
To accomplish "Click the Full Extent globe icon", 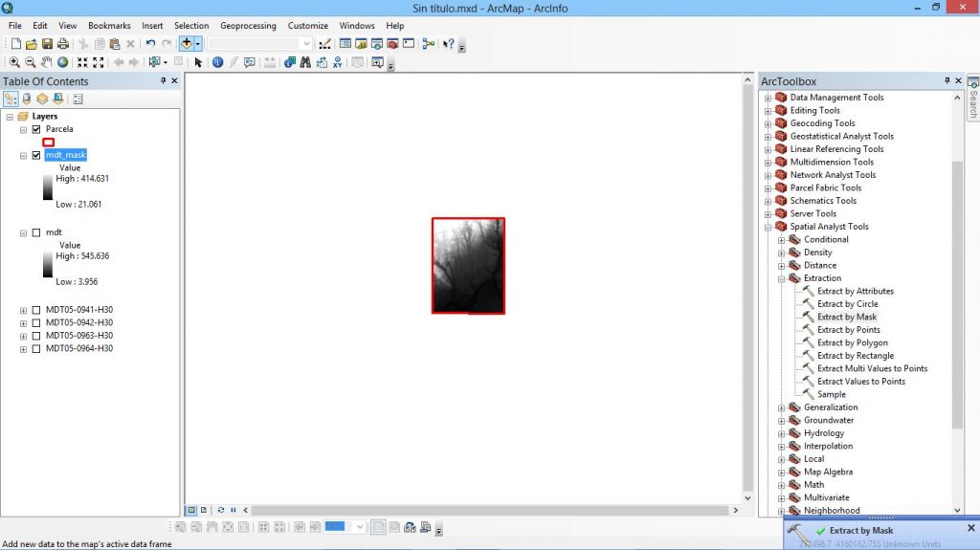I will pos(62,62).
